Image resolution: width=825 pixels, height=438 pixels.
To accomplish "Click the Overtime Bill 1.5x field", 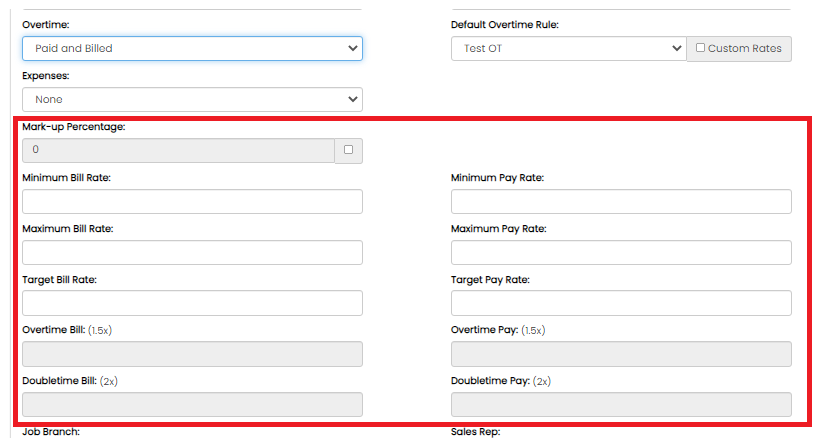I will (192, 354).
